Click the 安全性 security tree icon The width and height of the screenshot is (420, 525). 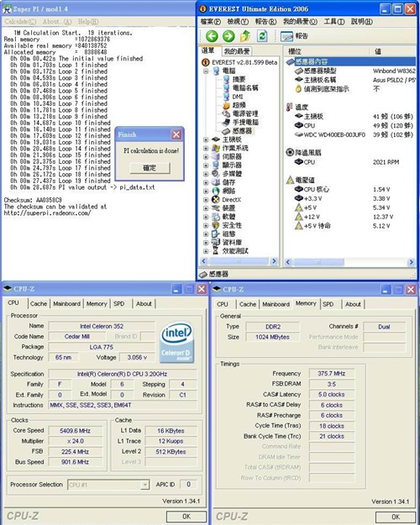pos(216,225)
